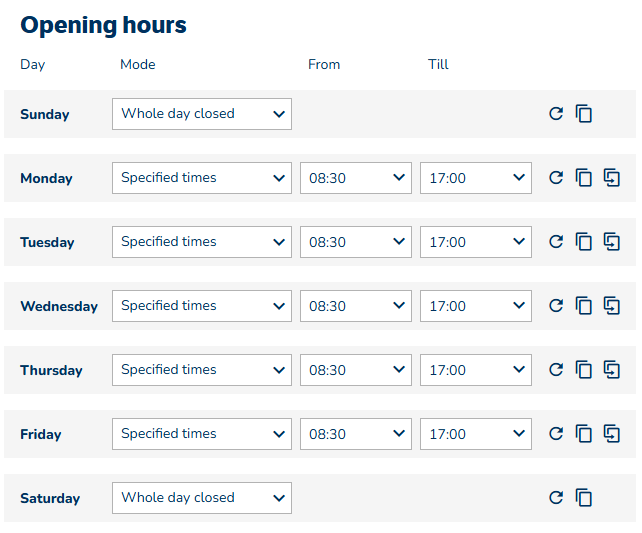642x533 pixels.
Task: Open Friday mode Specified times dropdown
Action: 201,434
